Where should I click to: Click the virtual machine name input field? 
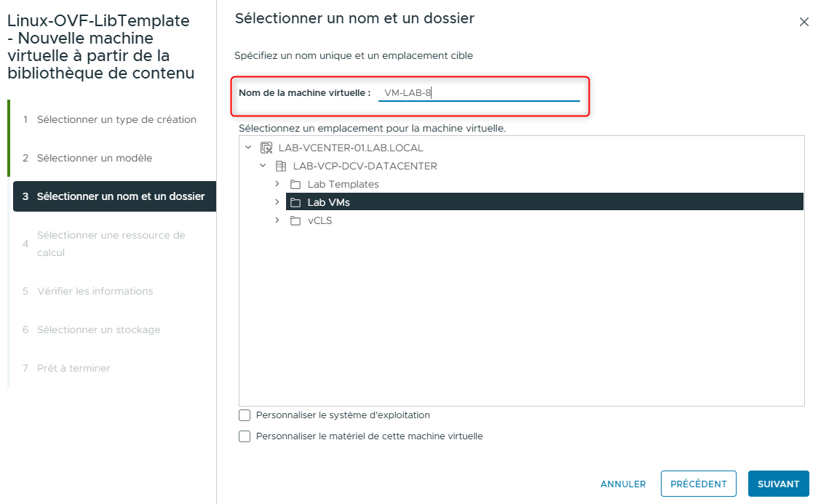tap(480, 92)
